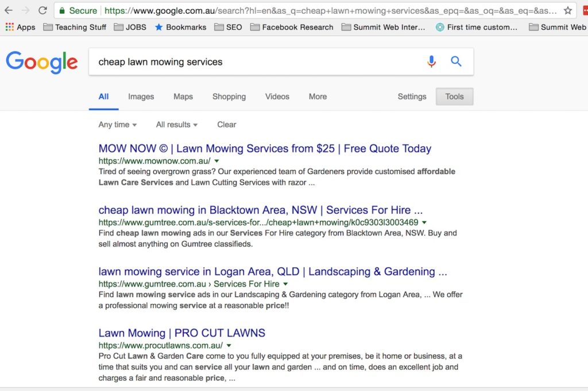The image size is (588, 391).
Task: Switch to the Images tab
Action: [141, 96]
